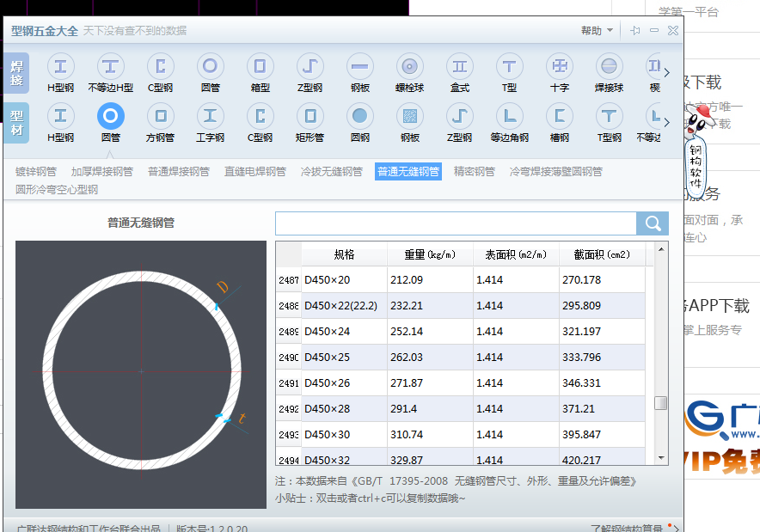Select welded C型钢 icon in top row
Image resolution: width=760 pixels, height=532 pixels.
click(161, 66)
